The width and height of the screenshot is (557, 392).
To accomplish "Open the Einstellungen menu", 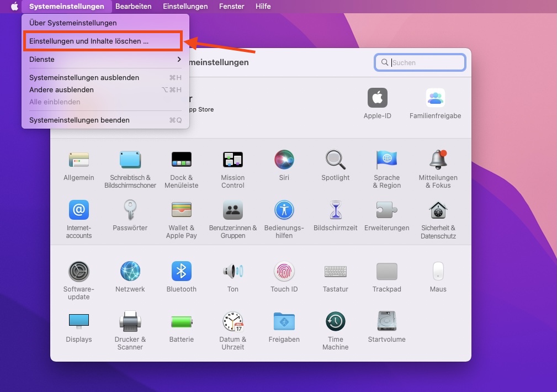I will (185, 6).
